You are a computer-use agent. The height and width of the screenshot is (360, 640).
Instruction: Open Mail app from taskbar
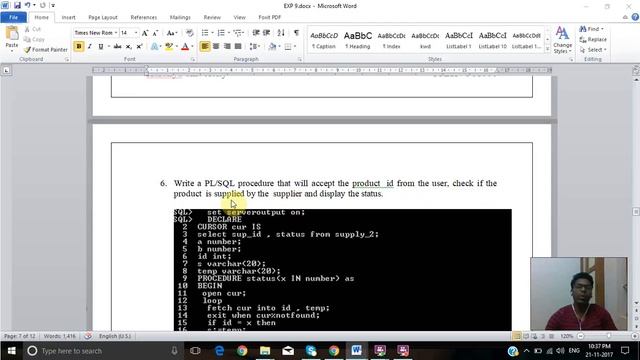tap(288, 351)
